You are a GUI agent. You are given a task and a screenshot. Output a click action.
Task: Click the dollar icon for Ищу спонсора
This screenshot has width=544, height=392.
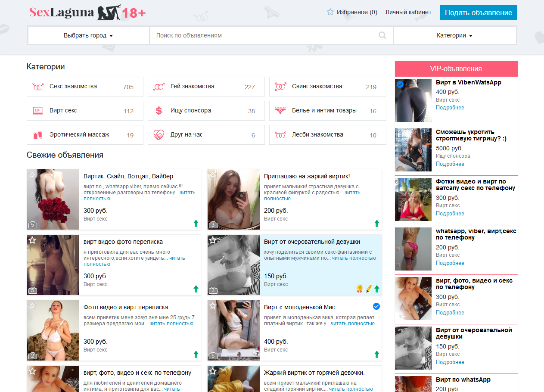coord(159,111)
